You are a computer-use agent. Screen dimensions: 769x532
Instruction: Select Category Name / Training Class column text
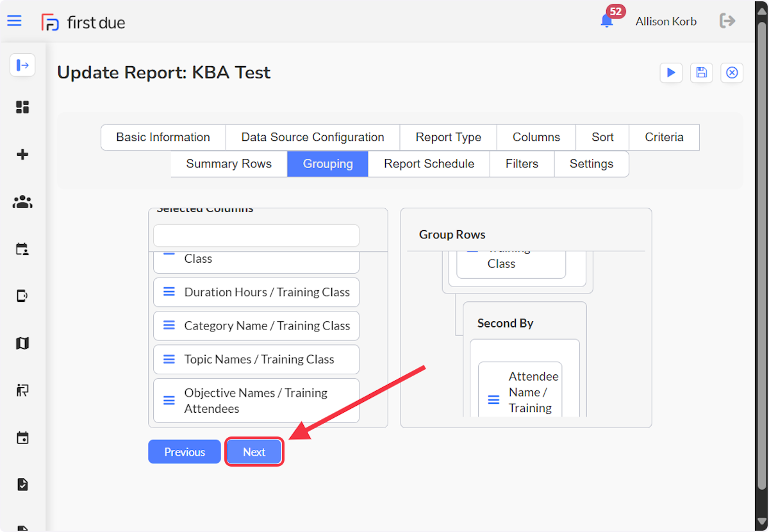pos(267,326)
